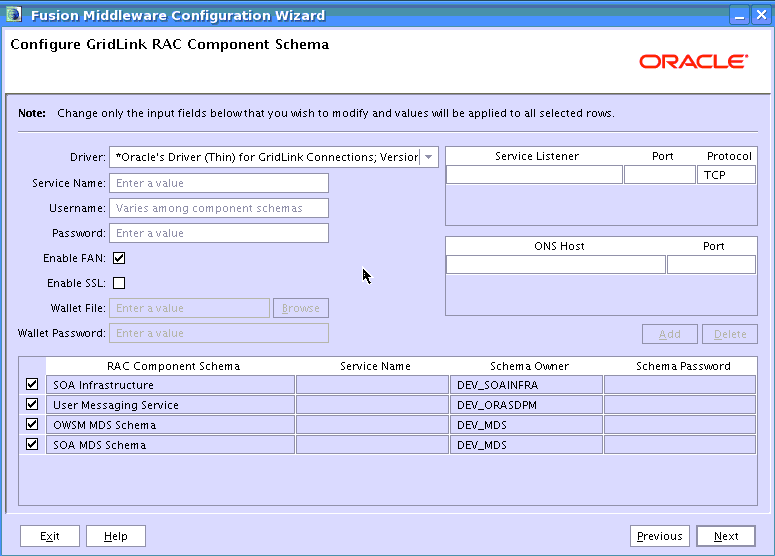Select the User Messaging Service schema cell
This screenshot has height=556, width=775.
click(171, 405)
